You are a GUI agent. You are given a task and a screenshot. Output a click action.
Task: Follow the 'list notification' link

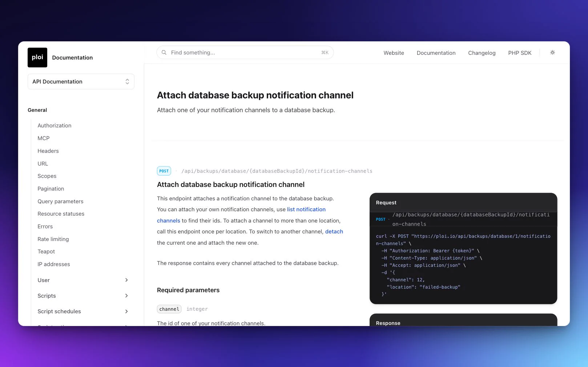coord(306,209)
